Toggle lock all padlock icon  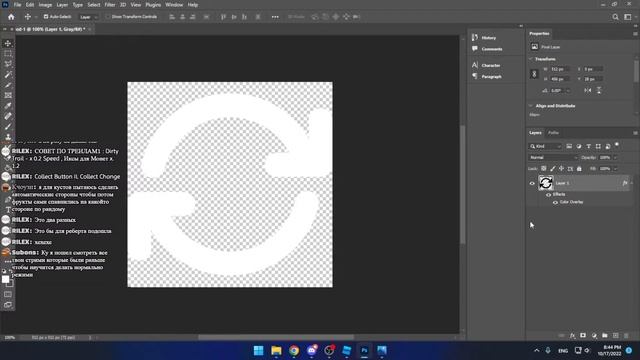point(579,169)
